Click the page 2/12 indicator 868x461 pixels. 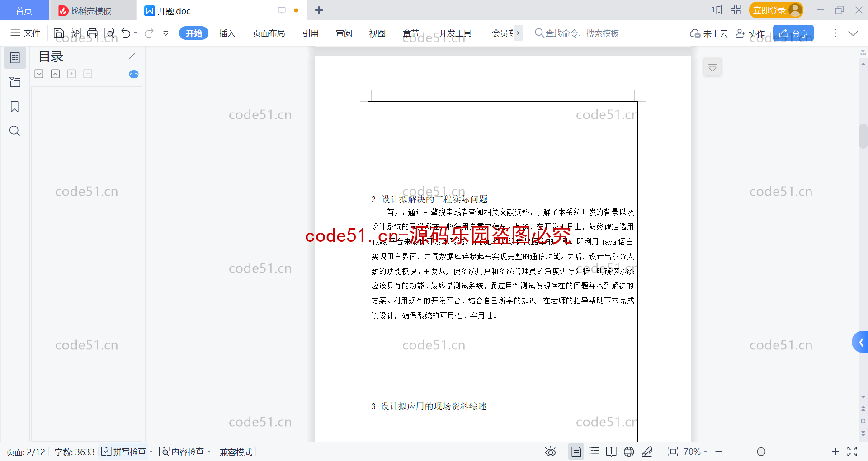(x=26, y=452)
